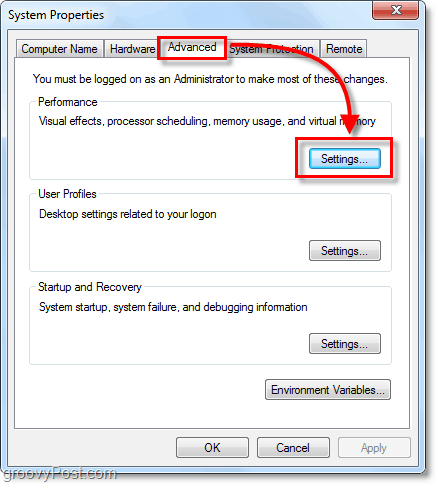Image resolution: width=436 pixels, height=484 pixels.
Task: Click the User Profiles group label
Action: point(67,194)
